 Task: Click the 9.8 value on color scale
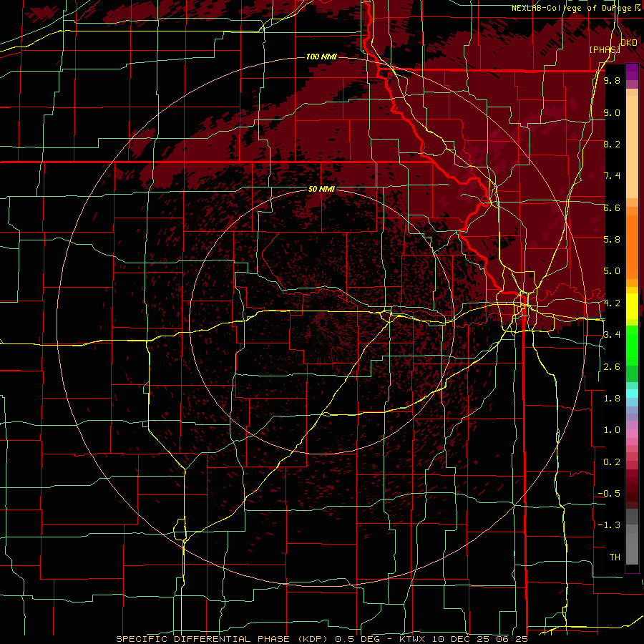[612, 81]
